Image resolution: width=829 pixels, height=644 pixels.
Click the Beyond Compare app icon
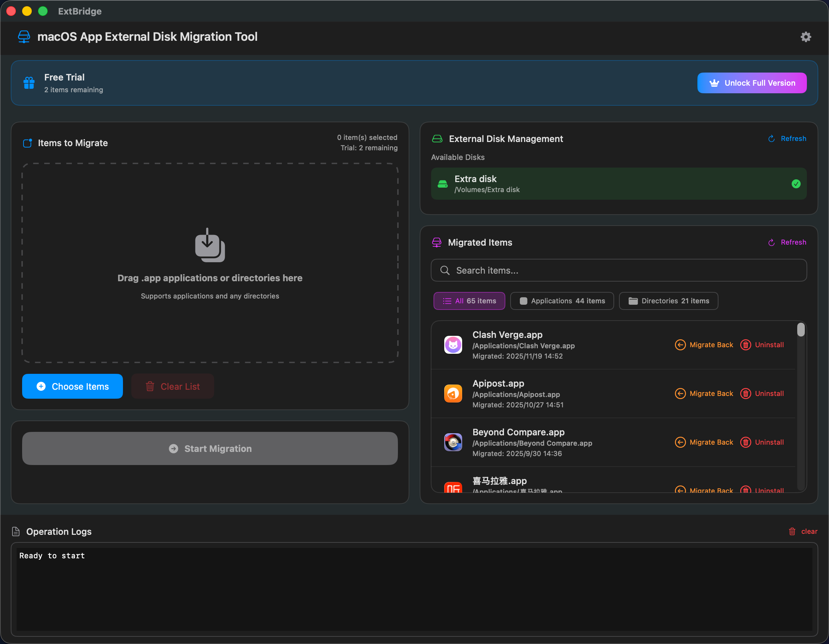[453, 442]
